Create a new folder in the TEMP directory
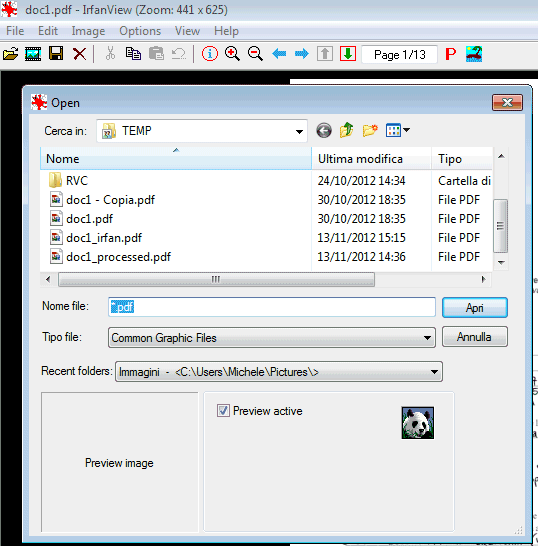 click(x=370, y=130)
